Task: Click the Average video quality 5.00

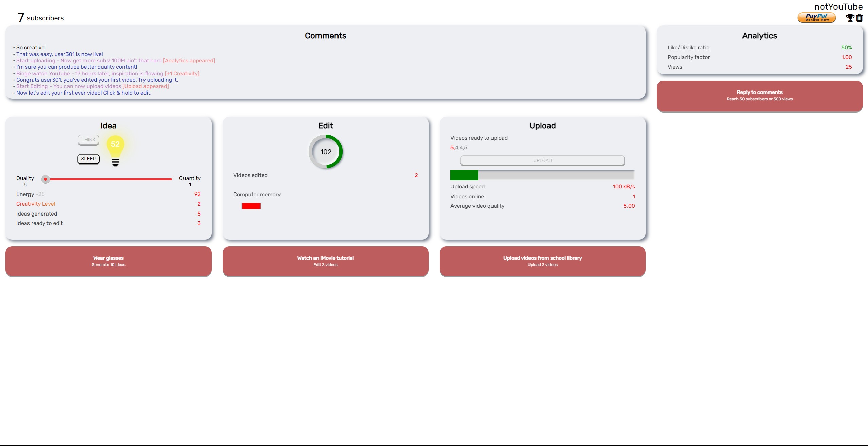Action: [629, 206]
